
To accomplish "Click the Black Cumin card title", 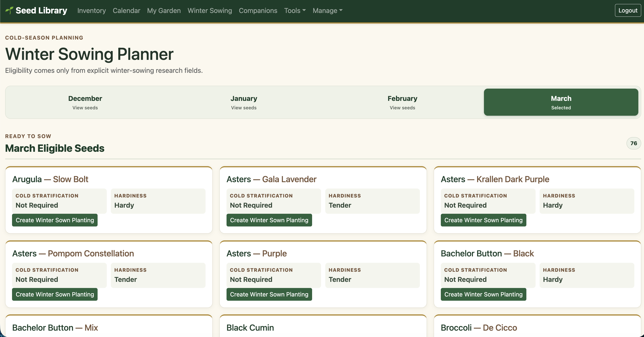I will click(x=250, y=328).
